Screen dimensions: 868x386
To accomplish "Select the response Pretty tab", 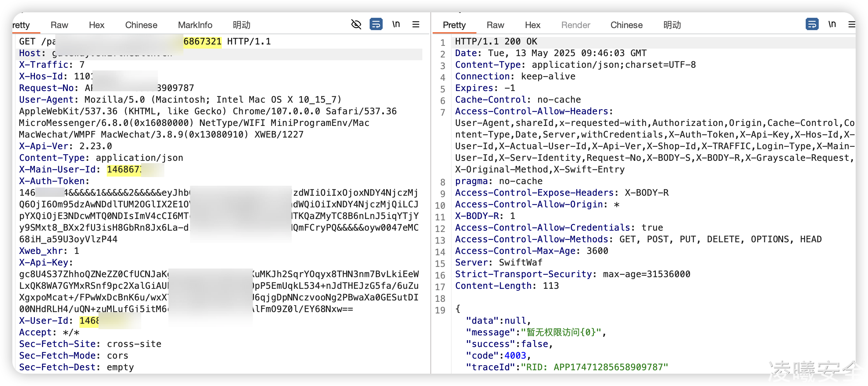I will click(454, 25).
